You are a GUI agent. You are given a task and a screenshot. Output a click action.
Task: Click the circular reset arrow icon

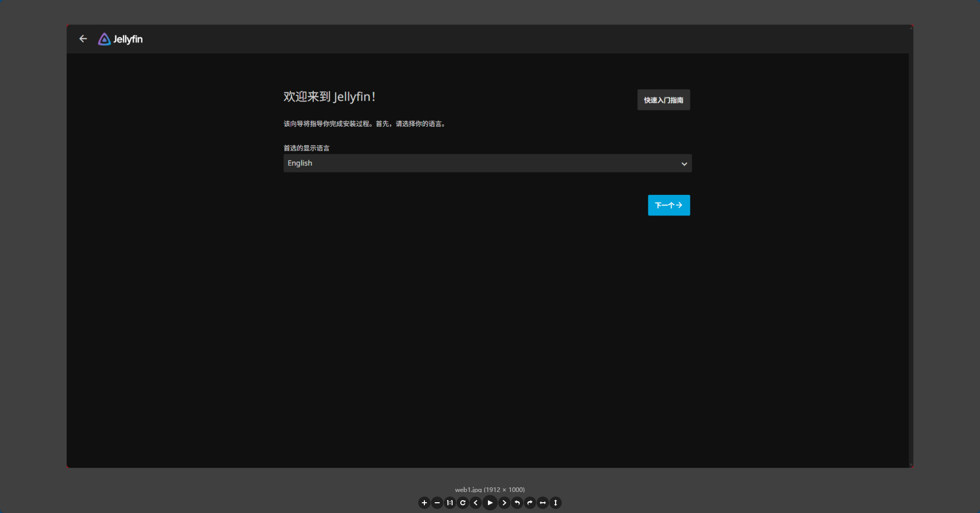(x=463, y=503)
